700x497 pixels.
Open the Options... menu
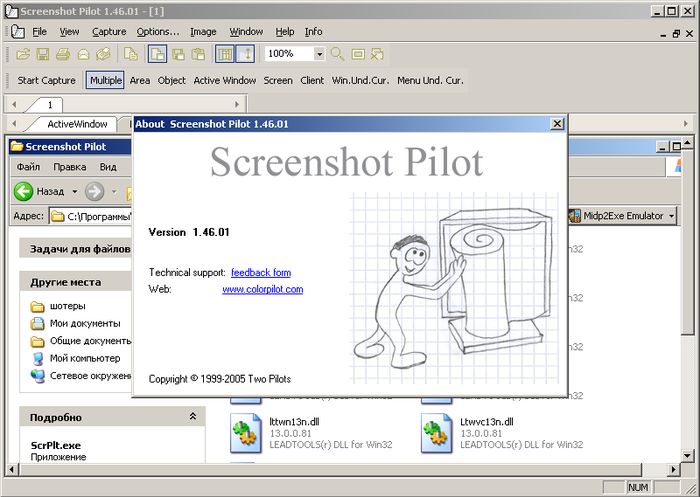(x=158, y=32)
